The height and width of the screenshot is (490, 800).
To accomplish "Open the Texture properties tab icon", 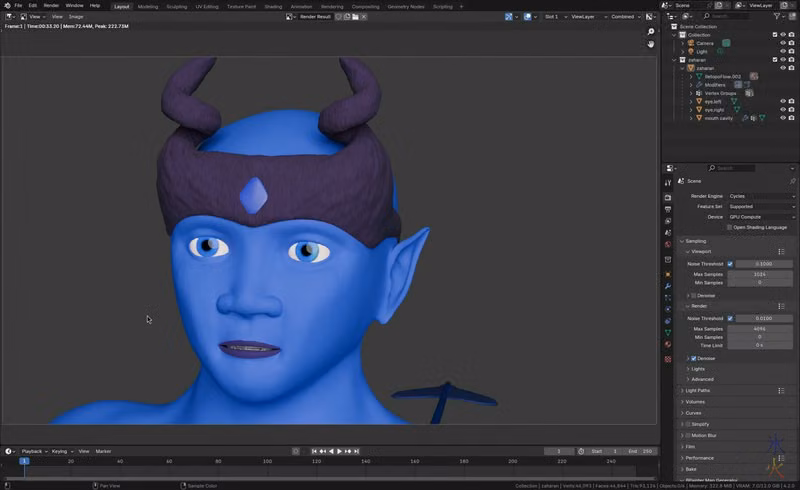I will pos(668,359).
